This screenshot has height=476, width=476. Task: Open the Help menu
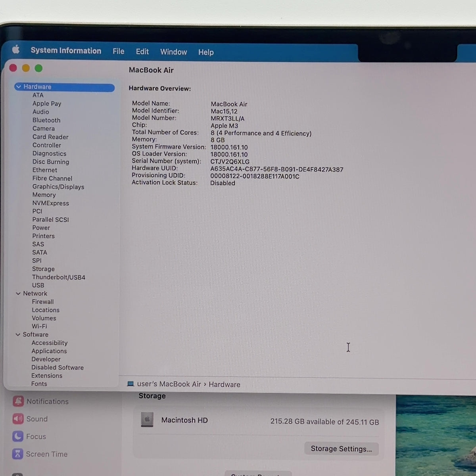[206, 52]
